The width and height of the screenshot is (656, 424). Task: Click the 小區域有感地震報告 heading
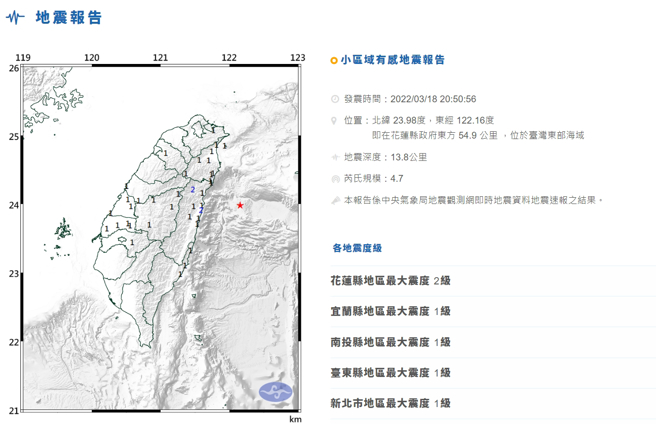pos(392,61)
